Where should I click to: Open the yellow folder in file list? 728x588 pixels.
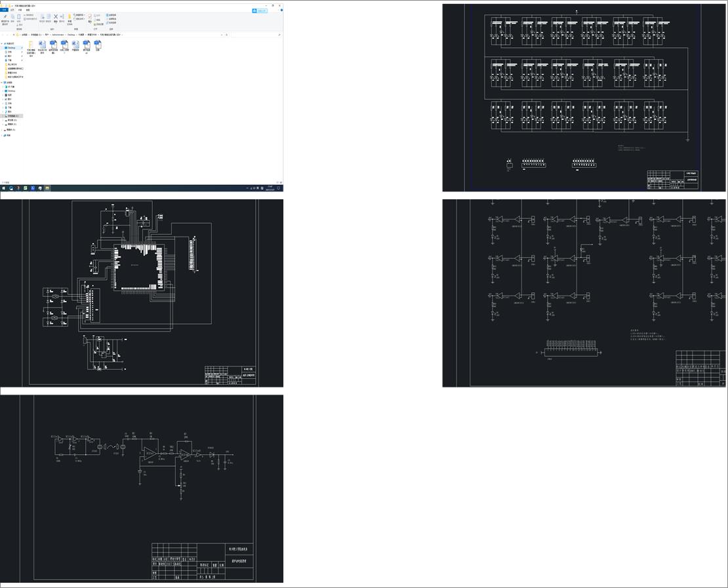(x=31, y=45)
